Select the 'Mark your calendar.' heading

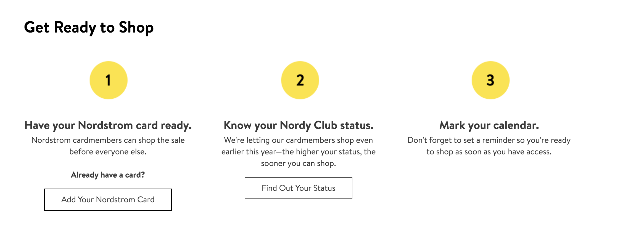[489, 125]
